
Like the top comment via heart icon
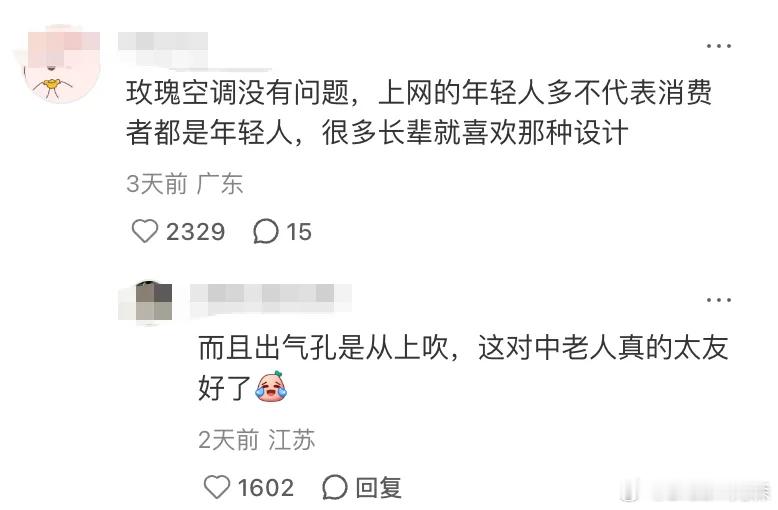tap(144, 232)
